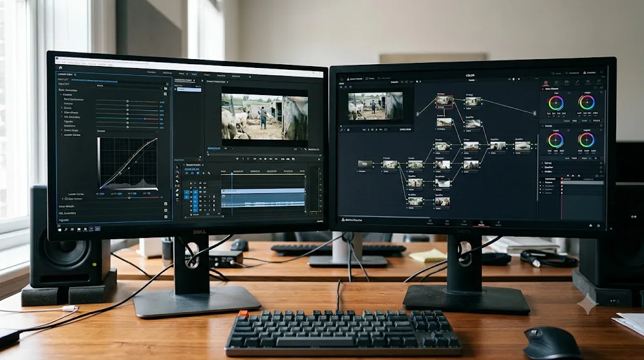Adjust the slider below the curve graph
Viewport: 644px width, 360px height.
pos(130,198)
